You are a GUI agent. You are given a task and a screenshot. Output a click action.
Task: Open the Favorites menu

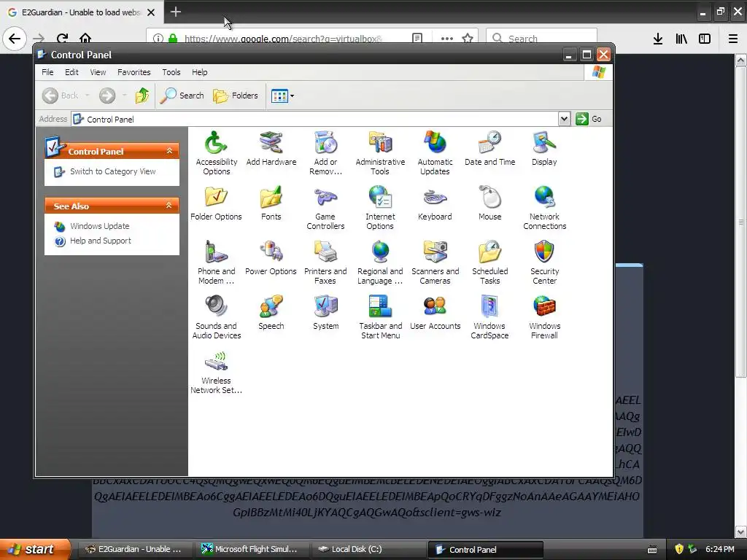point(134,72)
